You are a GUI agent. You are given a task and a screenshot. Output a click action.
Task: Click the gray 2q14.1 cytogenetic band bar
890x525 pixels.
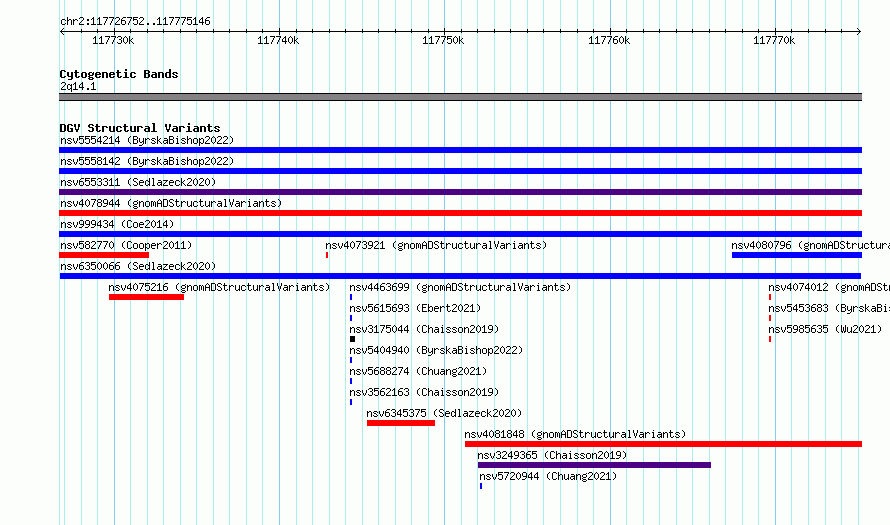click(460, 97)
